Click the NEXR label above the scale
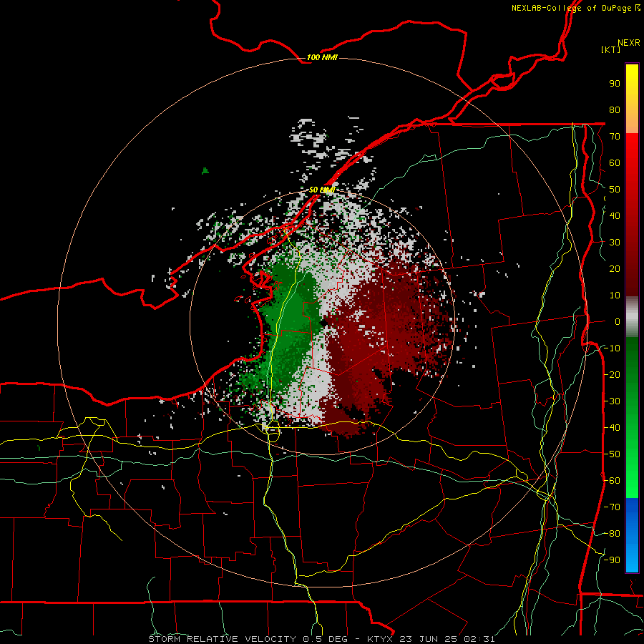 point(629,42)
